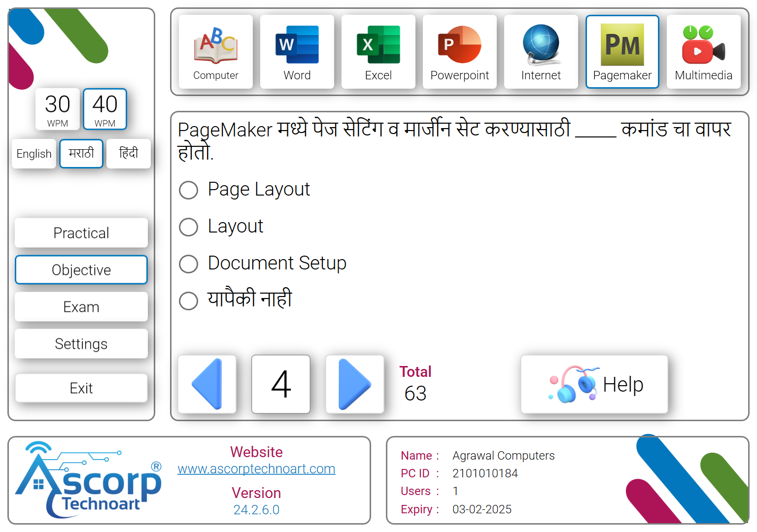Open the Practical section
The width and height of the screenshot is (757, 532).
[81, 233]
